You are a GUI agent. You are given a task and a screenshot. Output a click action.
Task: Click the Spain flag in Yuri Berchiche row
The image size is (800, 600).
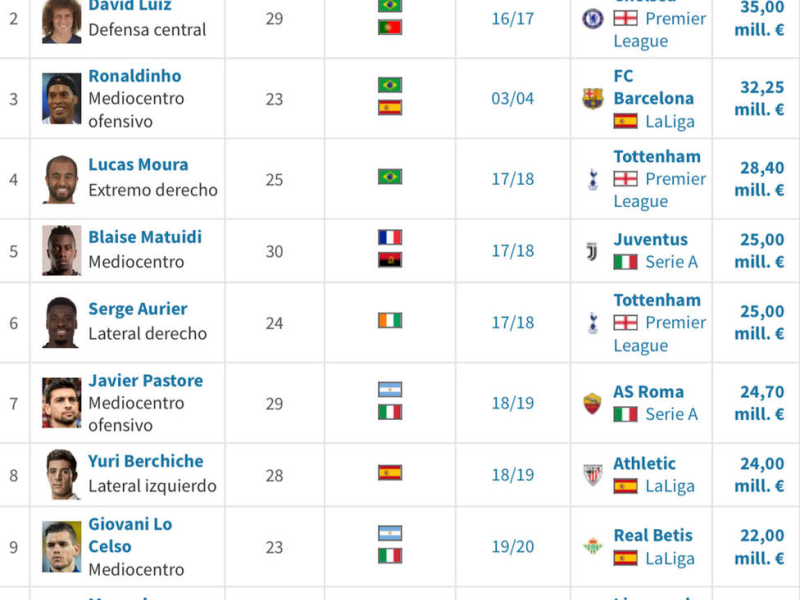pos(390,472)
